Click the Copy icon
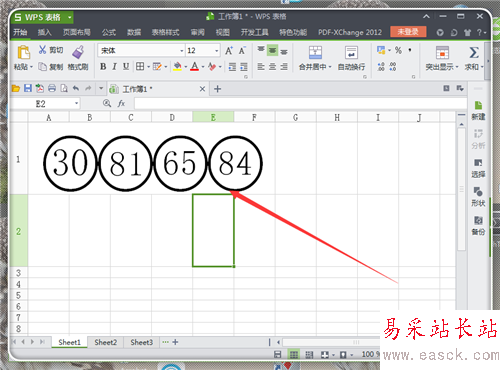 [x=42, y=67]
